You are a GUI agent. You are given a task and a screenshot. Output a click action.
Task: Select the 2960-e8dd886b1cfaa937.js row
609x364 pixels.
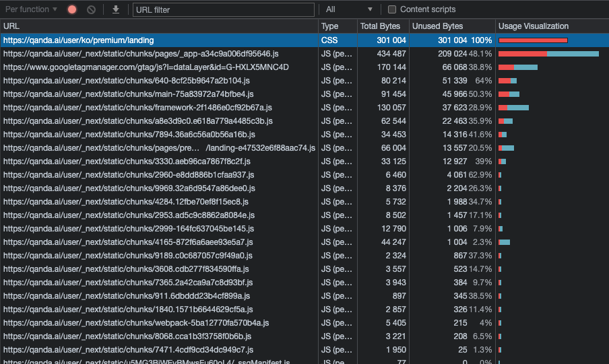pos(304,175)
